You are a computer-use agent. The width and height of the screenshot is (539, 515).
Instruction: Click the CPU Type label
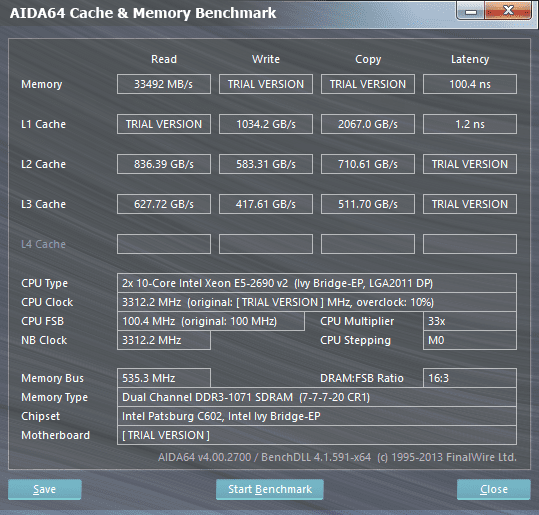[x=44, y=283]
